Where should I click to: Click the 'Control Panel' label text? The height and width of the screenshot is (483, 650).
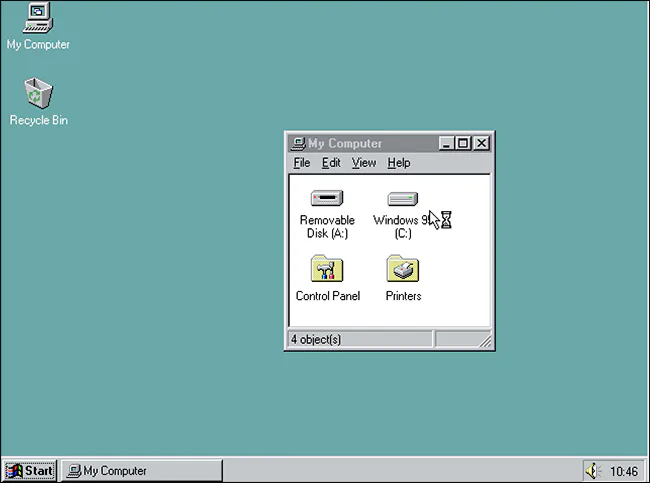point(328,296)
